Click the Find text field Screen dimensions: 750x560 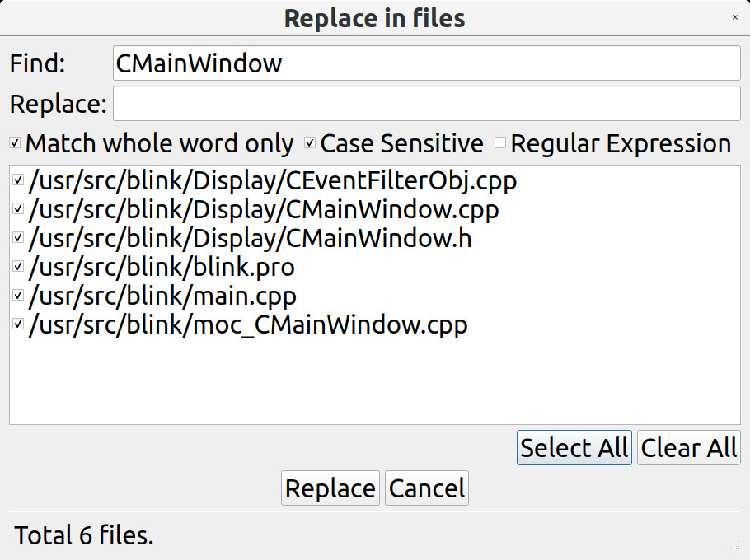click(426, 63)
